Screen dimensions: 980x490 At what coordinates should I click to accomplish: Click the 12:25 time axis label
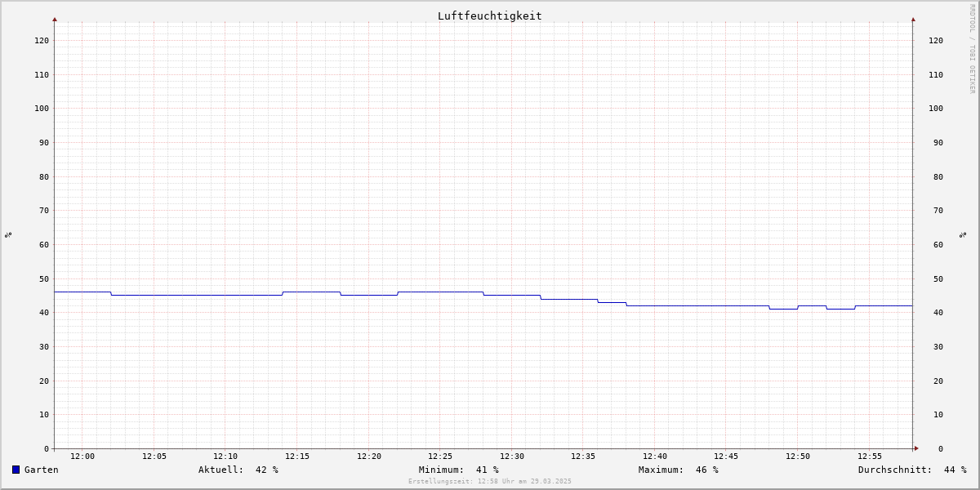(440, 457)
